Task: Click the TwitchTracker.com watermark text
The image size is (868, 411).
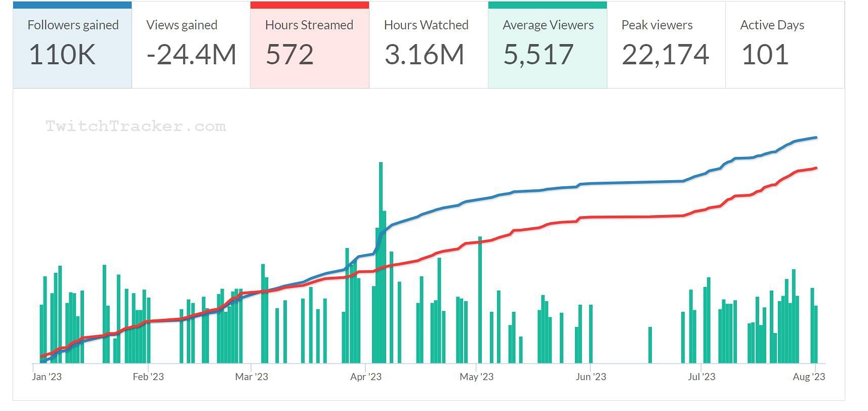Action: (x=136, y=127)
